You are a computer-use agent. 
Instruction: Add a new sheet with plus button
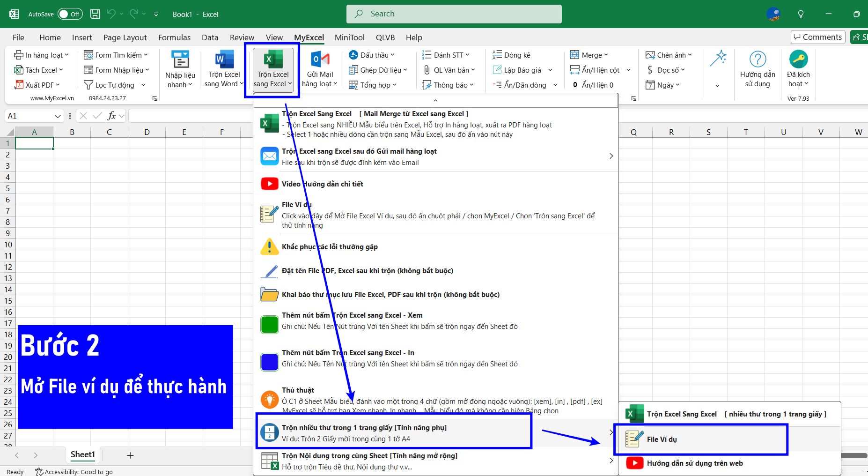(x=130, y=455)
